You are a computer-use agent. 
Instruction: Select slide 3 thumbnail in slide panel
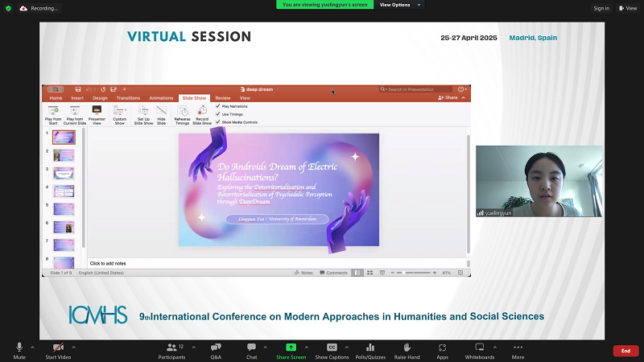pyautogui.click(x=64, y=173)
